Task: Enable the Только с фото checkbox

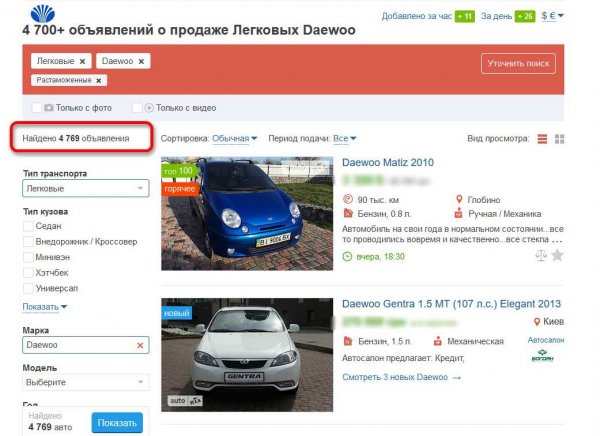Action: click(x=36, y=108)
